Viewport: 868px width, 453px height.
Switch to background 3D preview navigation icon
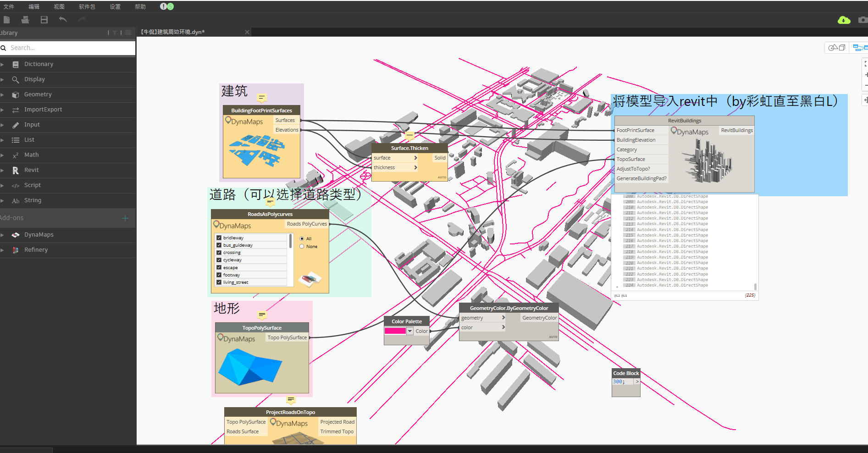point(837,48)
